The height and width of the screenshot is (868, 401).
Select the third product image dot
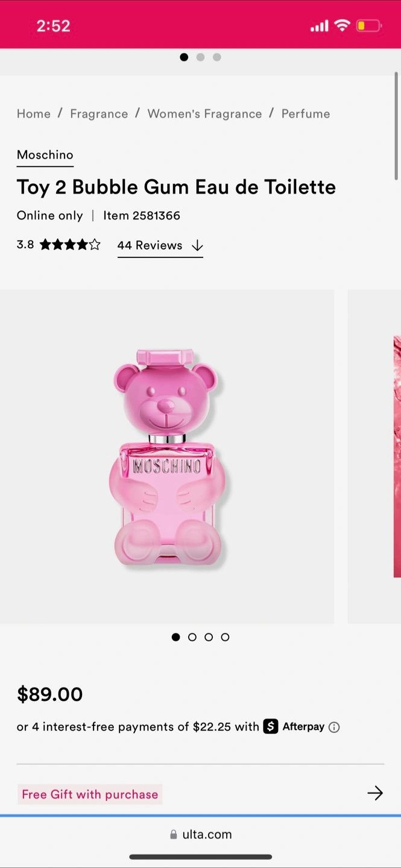(209, 637)
